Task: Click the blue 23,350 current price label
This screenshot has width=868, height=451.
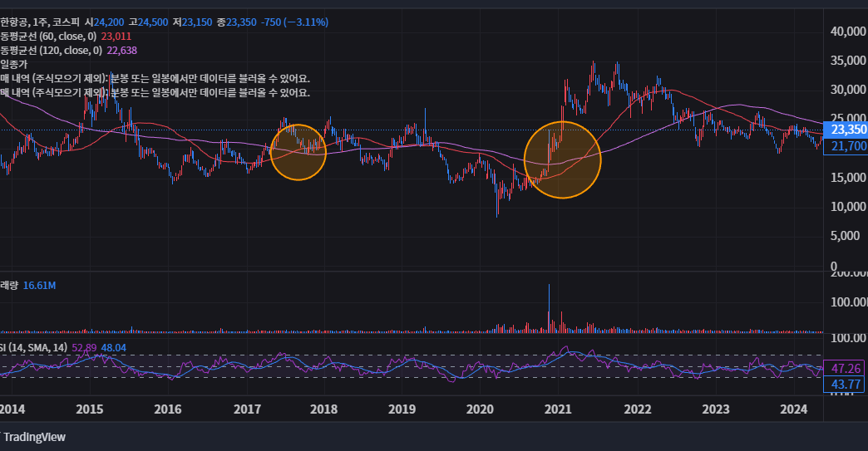Action: [848, 130]
